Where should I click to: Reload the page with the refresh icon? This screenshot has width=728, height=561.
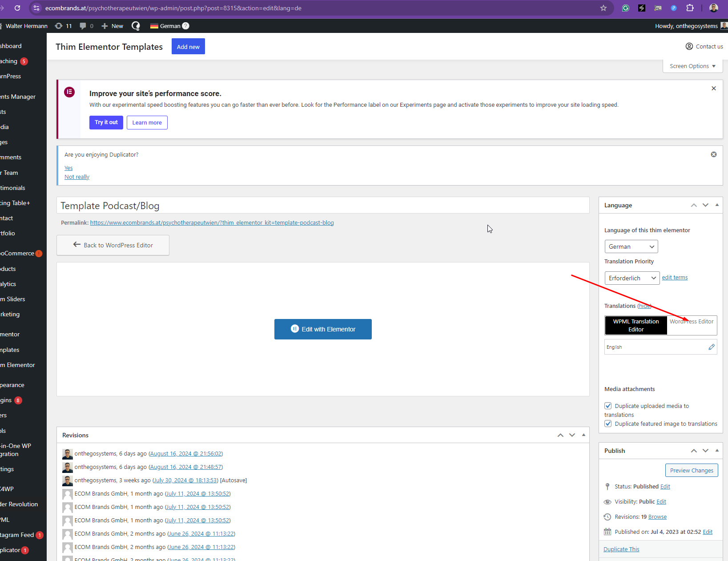(x=17, y=8)
